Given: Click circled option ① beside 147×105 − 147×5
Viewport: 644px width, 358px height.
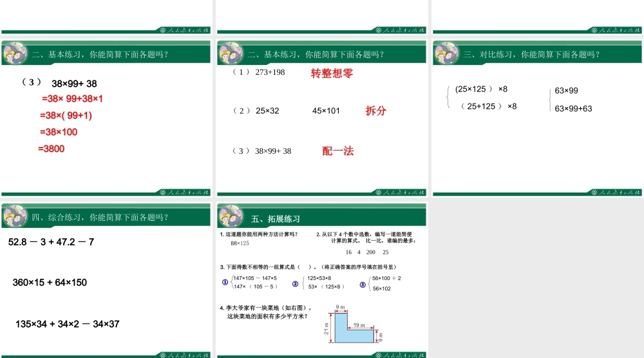Looking at the screenshot, I should coord(225,282).
